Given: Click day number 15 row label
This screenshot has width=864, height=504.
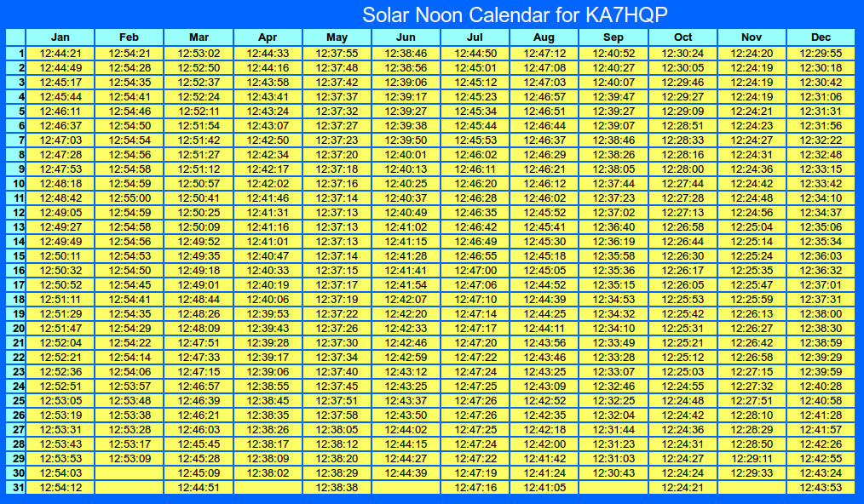Looking at the screenshot, I should [15, 256].
